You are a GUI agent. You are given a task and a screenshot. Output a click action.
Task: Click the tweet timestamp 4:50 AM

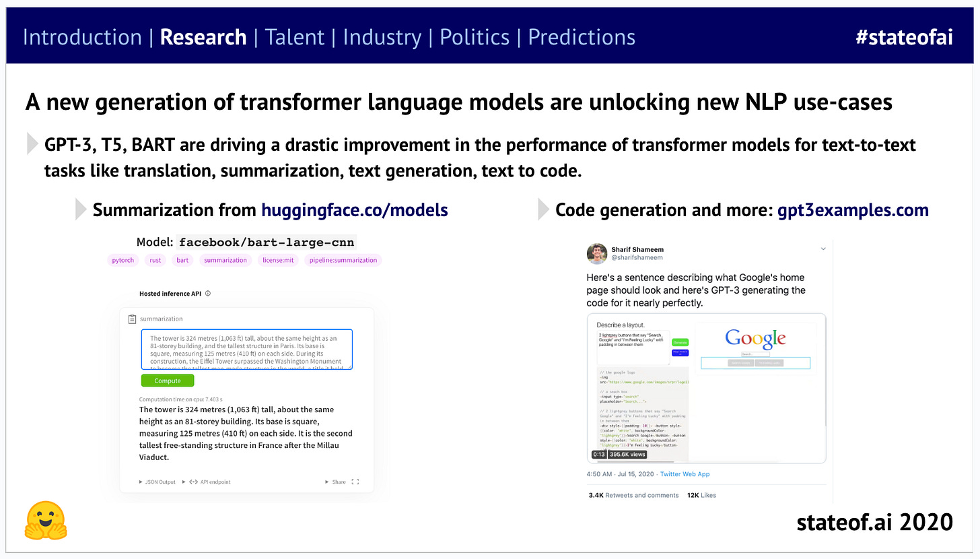tap(600, 474)
